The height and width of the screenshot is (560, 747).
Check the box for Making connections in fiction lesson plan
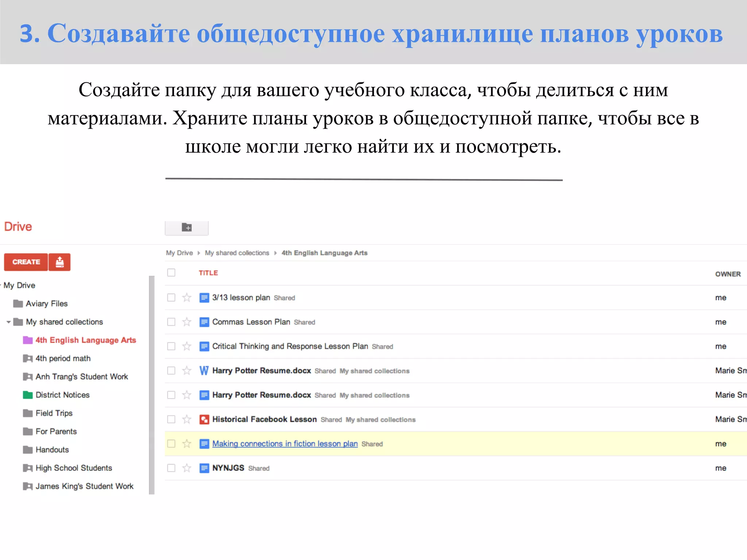click(171, 444)
